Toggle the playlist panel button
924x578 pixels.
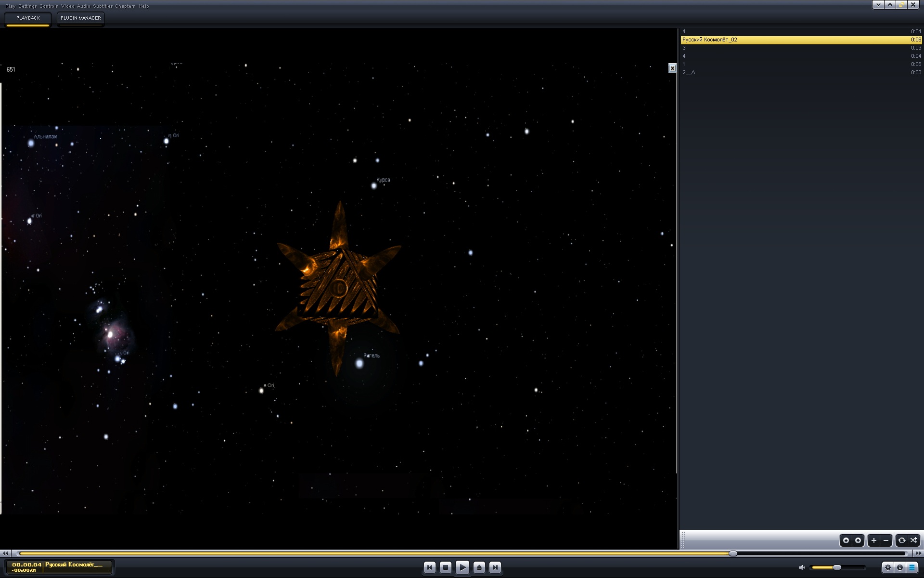coord(912,567)
